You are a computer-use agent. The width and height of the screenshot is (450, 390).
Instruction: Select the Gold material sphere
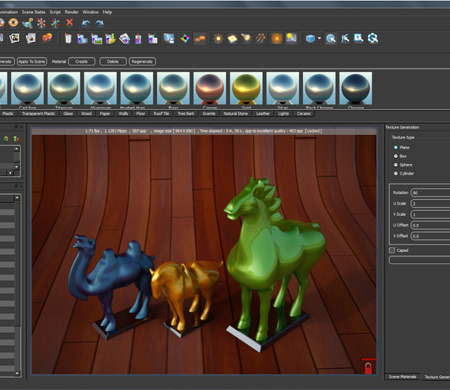pos(246,88)
